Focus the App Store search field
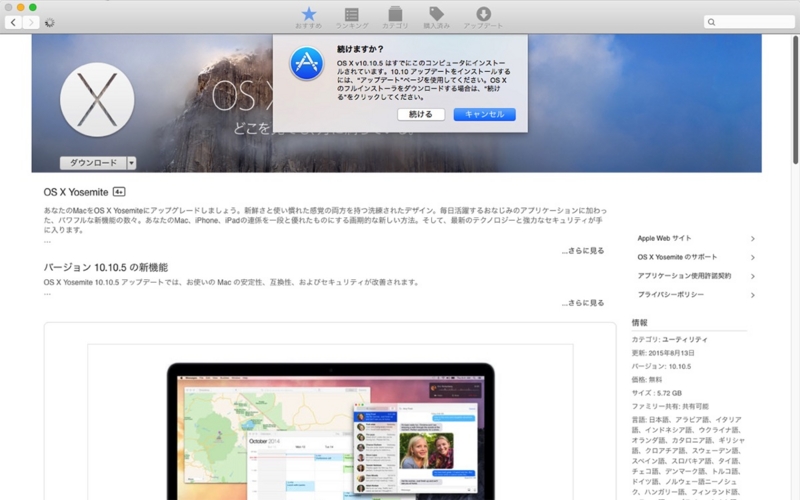The image size is (800, 500). tap(749, 22)
